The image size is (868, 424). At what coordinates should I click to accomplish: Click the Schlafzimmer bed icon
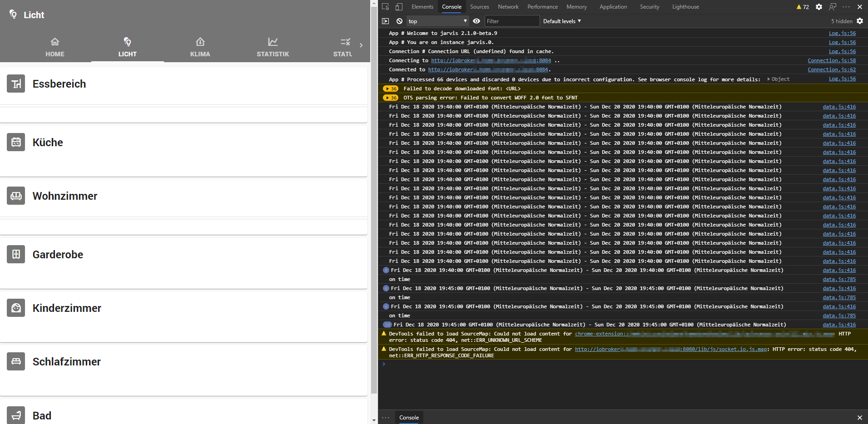tap(16, 361)
